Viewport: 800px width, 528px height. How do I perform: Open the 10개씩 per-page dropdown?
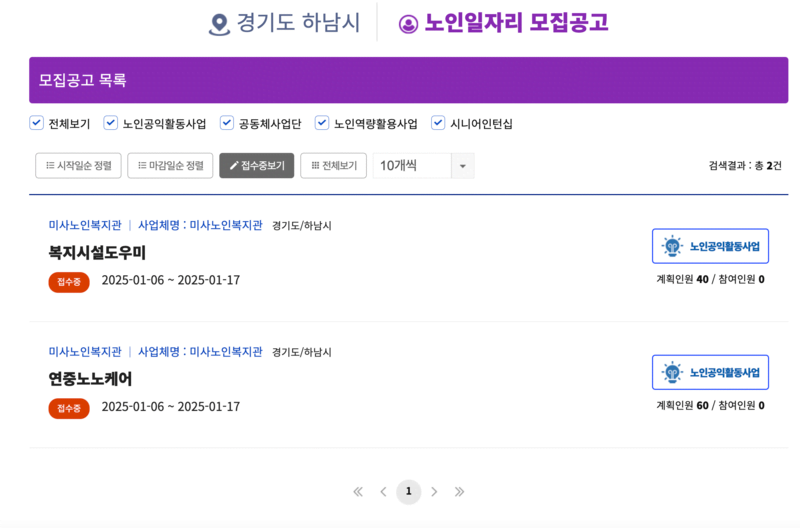tap(423, 166)
